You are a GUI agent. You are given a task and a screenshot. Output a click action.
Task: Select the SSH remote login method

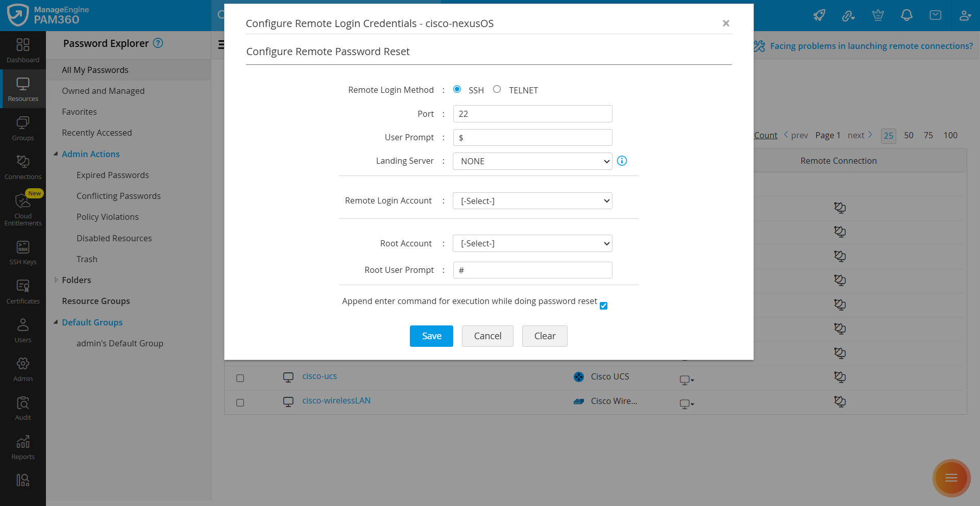tap(457, 89)
